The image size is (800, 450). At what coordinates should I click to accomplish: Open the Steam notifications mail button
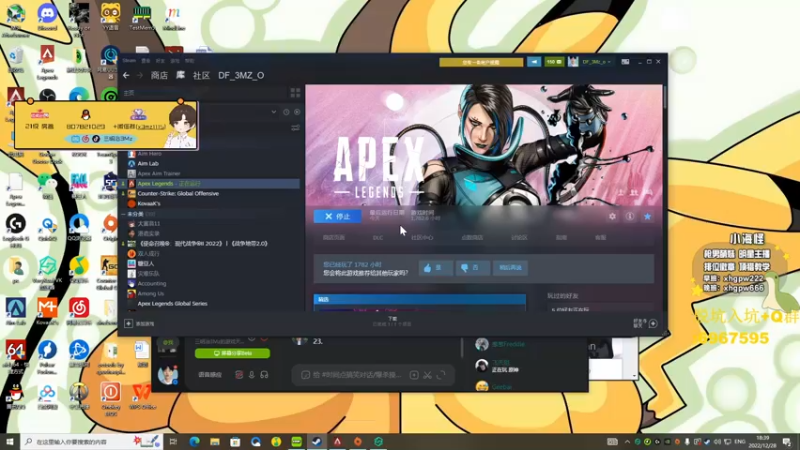pos(554,62)
